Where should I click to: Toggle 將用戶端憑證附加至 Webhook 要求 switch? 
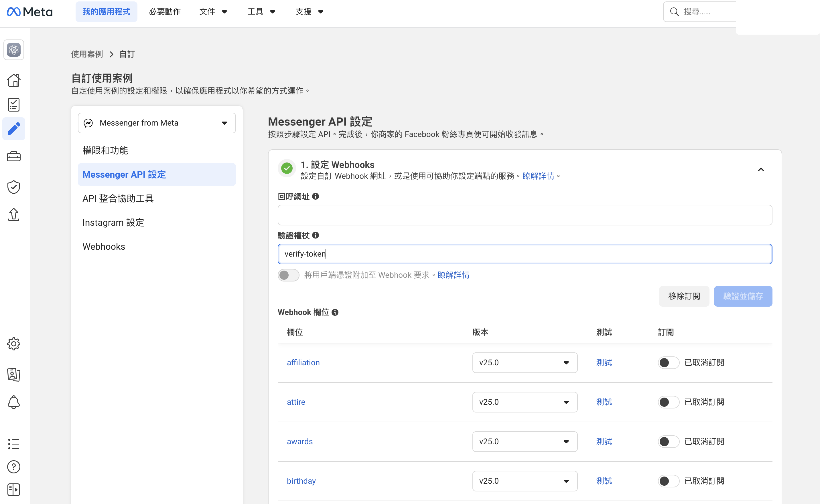click(x=289, y=275)
